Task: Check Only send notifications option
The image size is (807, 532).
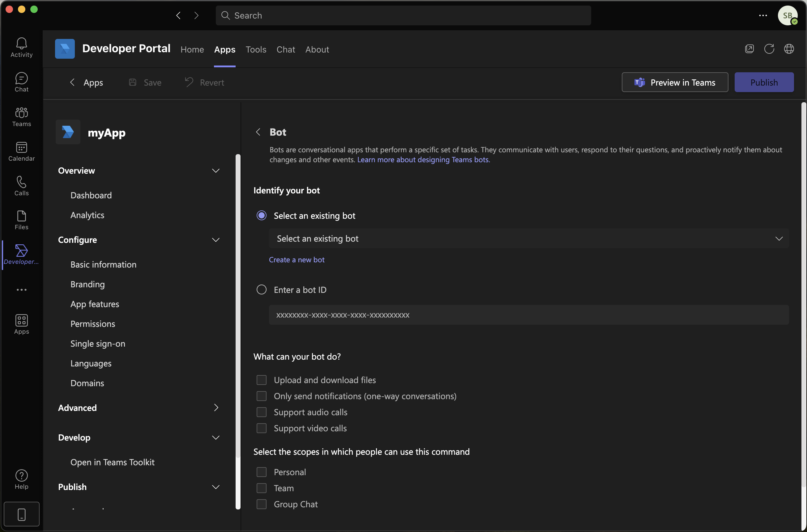Action: point(261,396)
